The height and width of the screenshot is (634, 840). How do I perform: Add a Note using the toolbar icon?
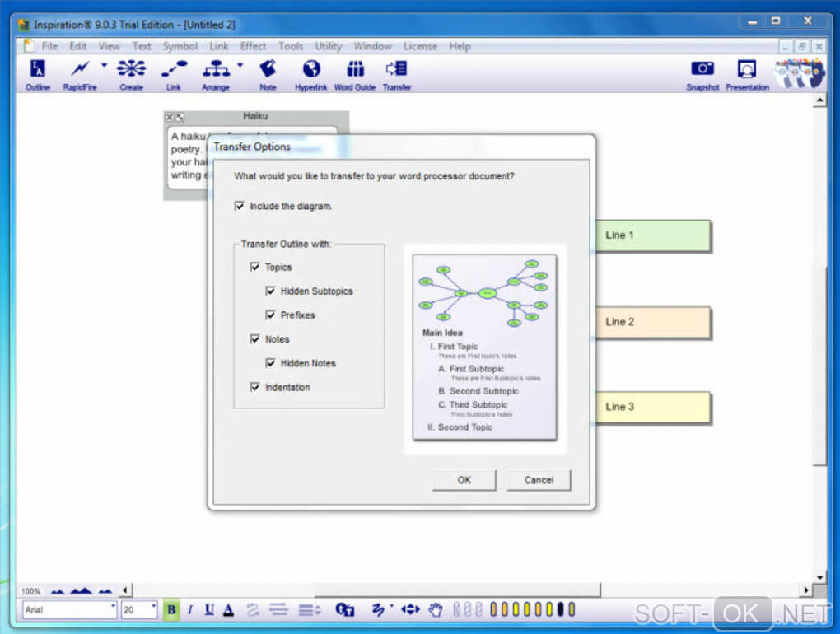[268, 74]
